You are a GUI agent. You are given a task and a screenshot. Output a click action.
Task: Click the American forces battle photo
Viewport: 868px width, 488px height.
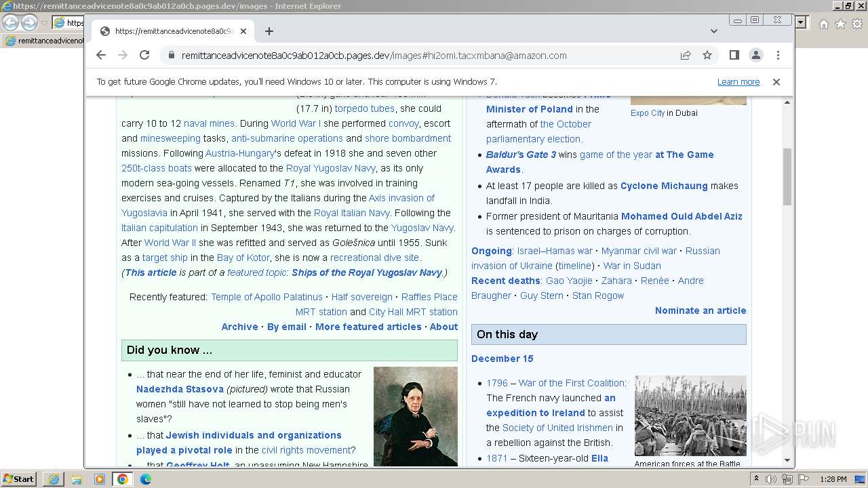(x=690, y=415)
